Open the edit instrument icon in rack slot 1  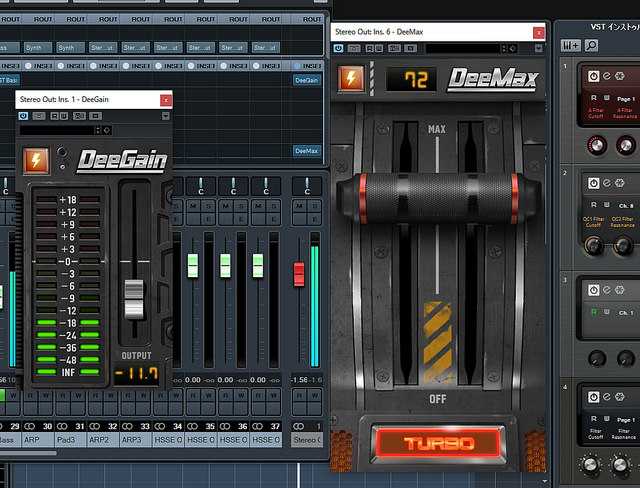[609, 76]
